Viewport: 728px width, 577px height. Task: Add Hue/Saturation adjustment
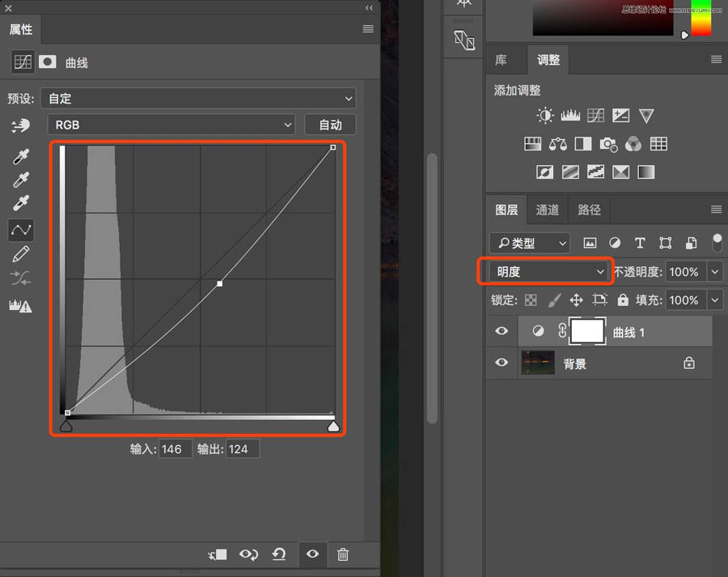[x=532, y=144]
